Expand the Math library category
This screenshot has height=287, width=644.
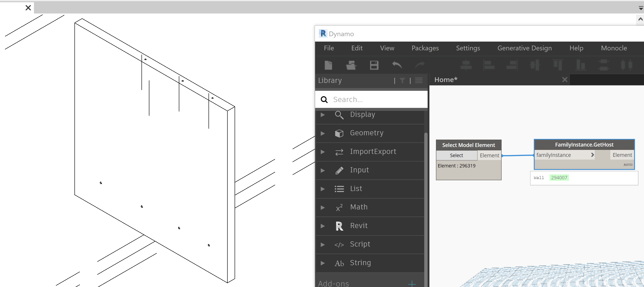323,207
